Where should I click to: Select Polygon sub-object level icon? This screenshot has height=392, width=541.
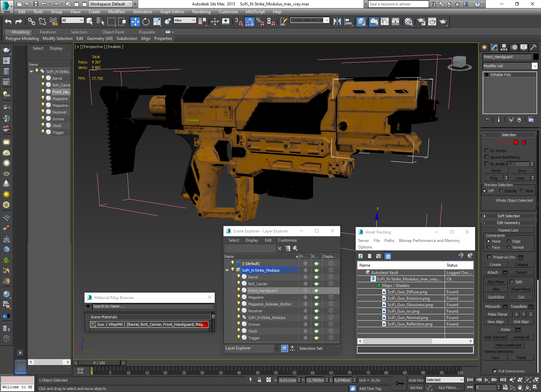tap(516, 142)
